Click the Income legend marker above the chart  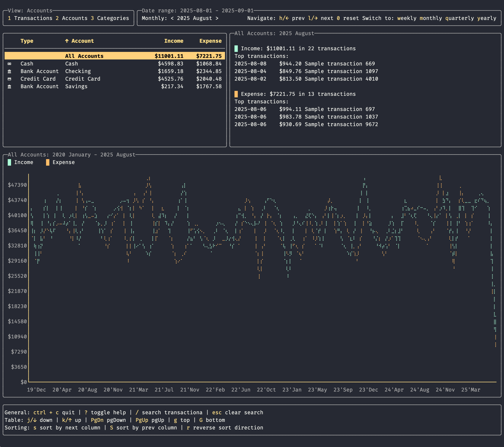9,162
